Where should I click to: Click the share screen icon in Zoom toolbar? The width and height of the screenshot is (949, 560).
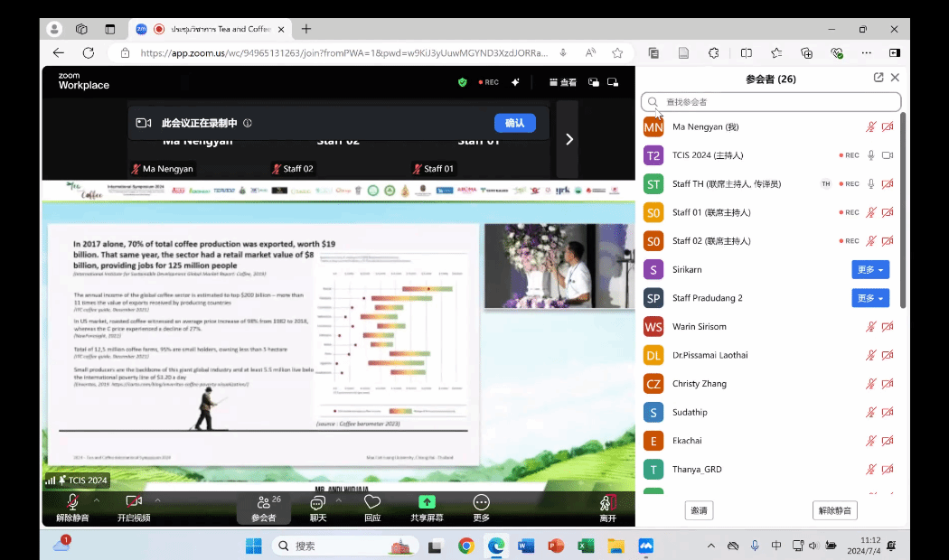point(427,503)
